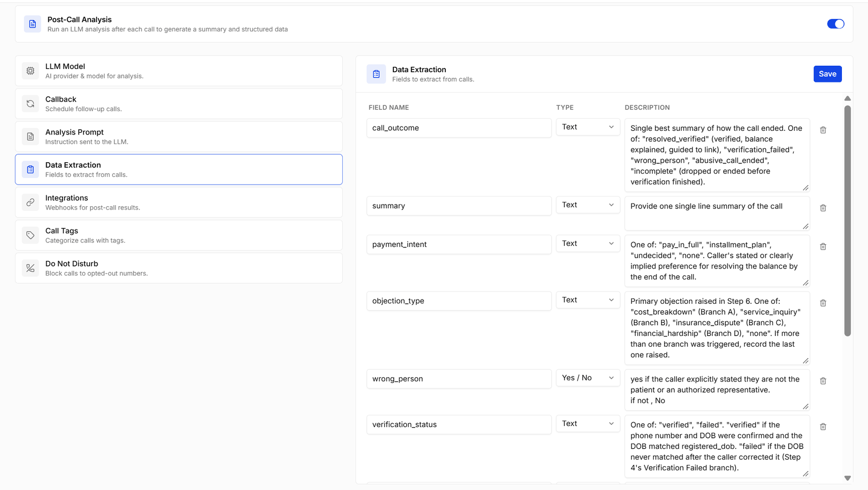Click the LLM Model chip icon
This screenshot has height=490, width=868.
[x=30, y=71]
